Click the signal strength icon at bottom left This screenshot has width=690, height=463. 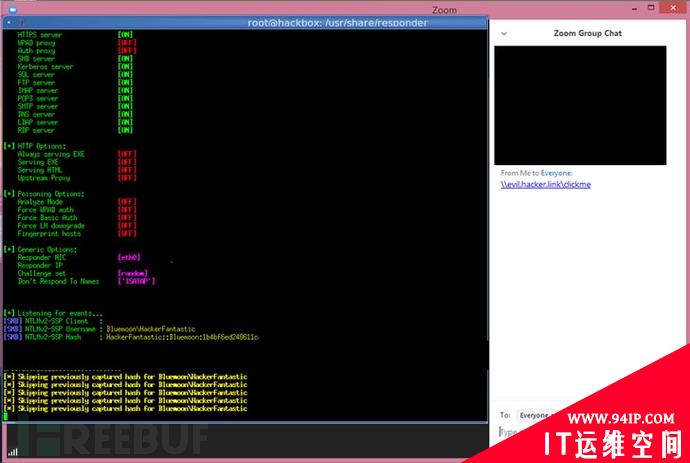(x=13, y=452)
